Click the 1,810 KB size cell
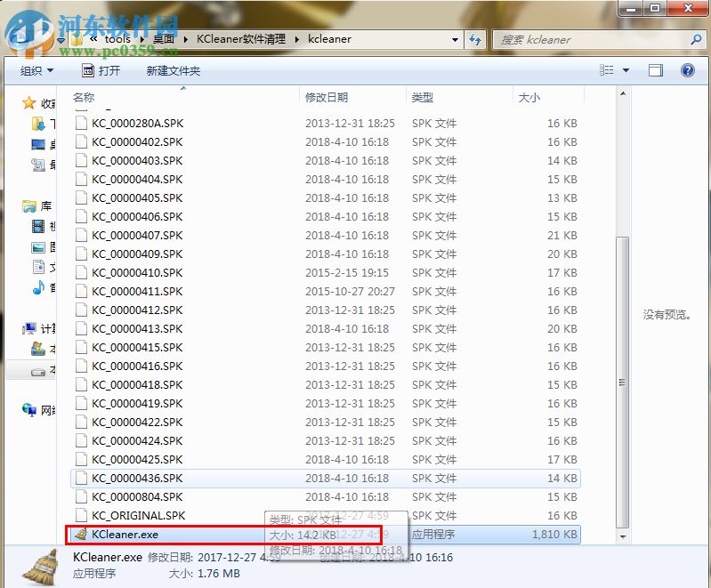The image size is (711, 588). (x=554, y=535)
